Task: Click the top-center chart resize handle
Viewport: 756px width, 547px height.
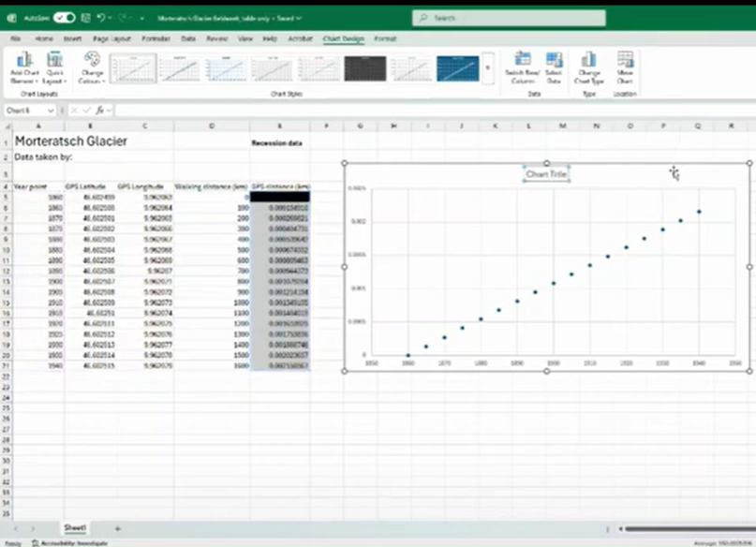Action: point(547,163)
